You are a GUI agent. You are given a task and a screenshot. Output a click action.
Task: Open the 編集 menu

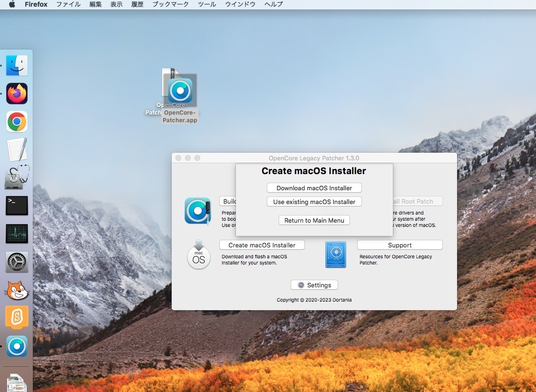96,4
